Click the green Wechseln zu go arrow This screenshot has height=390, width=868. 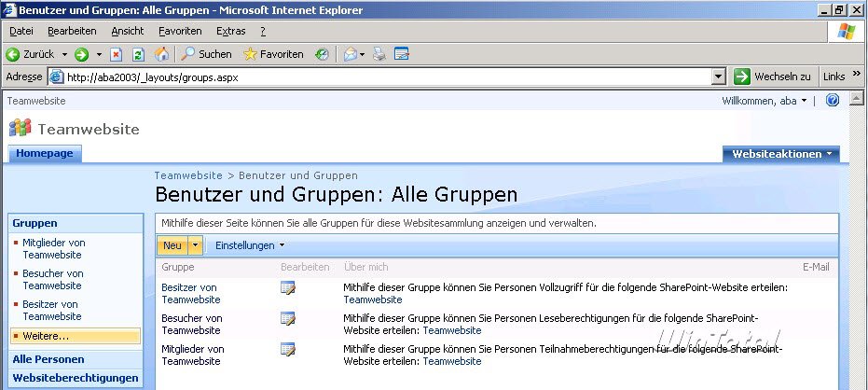(742, 77)
